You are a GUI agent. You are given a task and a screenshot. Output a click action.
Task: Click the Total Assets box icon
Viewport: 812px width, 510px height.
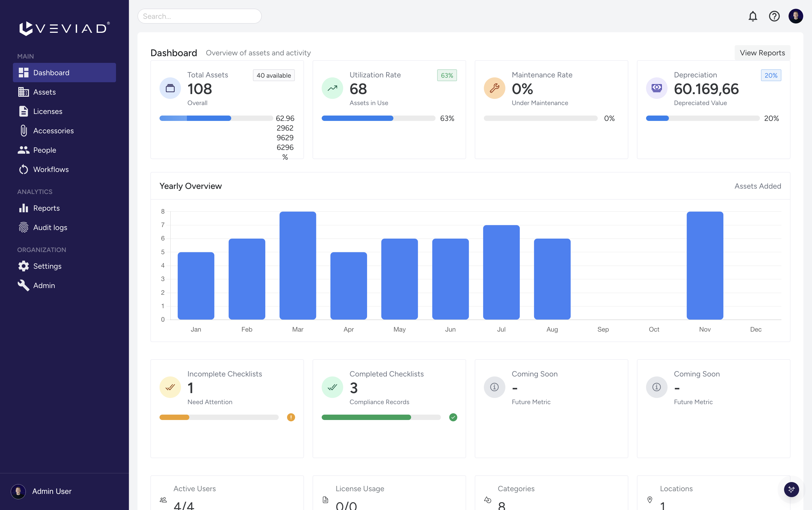click(170, 88)
